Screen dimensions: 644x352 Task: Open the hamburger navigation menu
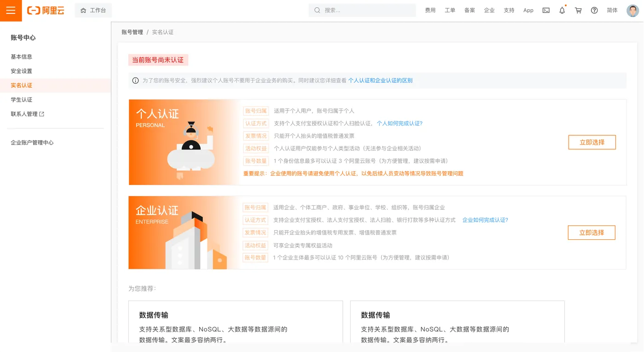[11, 11]
